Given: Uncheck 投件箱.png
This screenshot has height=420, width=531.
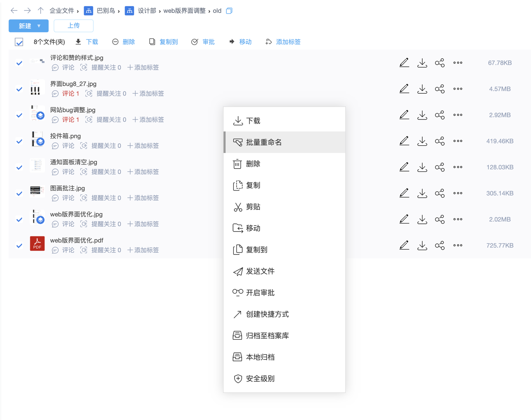Looking at the screenshot, I should (x=19, y=141).
